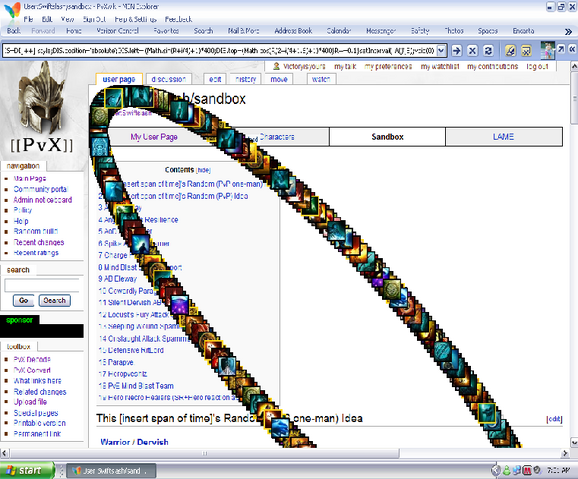Screen dimensions: 578x479
Task: Open Community portal link
Action: 41,189
